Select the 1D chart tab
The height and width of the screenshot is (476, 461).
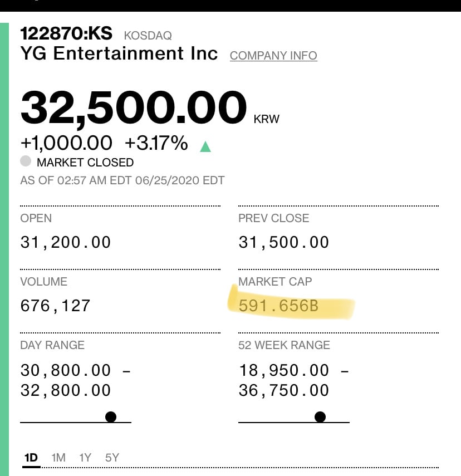click(x=31, y=458)
